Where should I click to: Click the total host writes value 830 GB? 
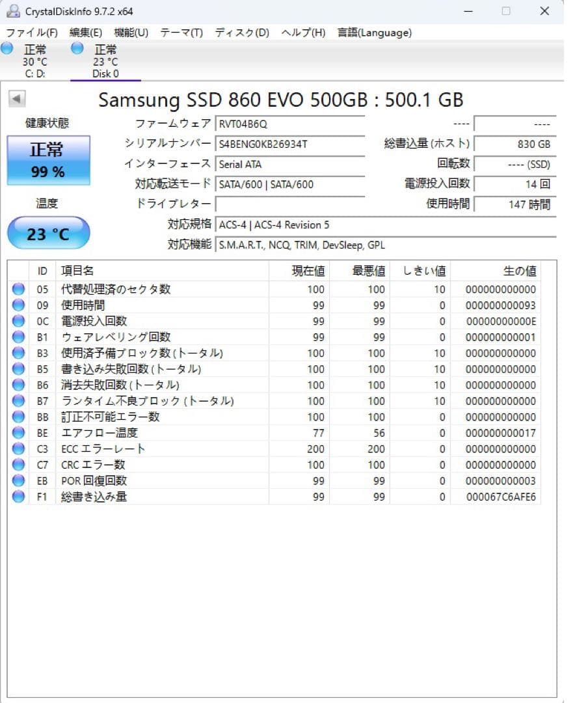[515, 145]
